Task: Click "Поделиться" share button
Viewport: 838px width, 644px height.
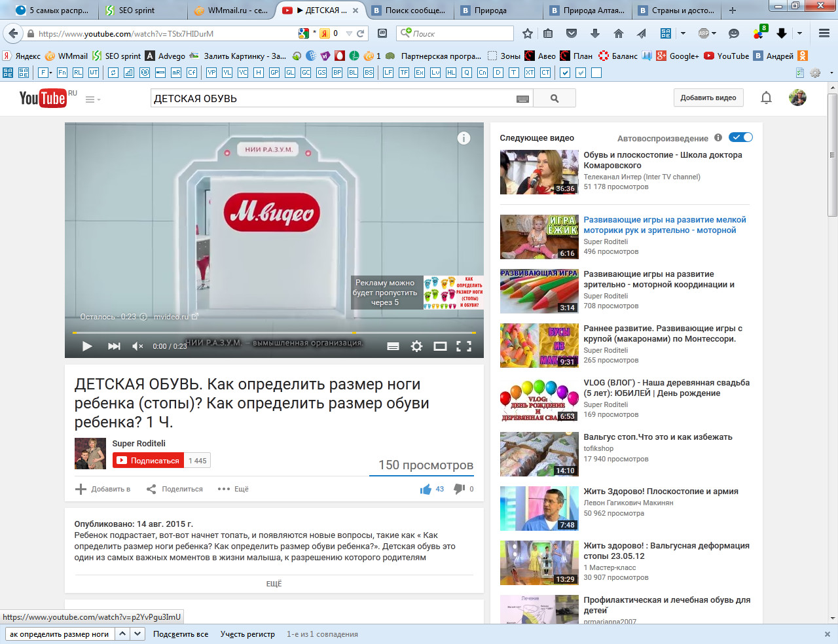Action: pyautogui.click(x=175, y=489)
